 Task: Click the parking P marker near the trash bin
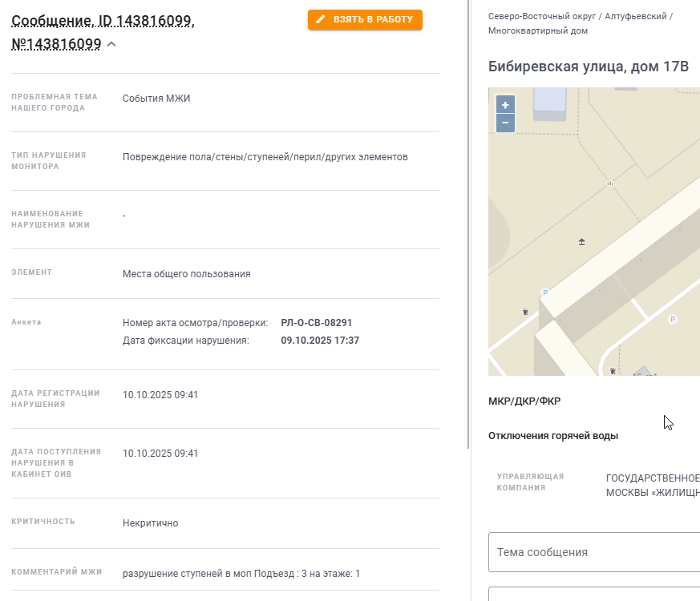(x=545, y=292)
